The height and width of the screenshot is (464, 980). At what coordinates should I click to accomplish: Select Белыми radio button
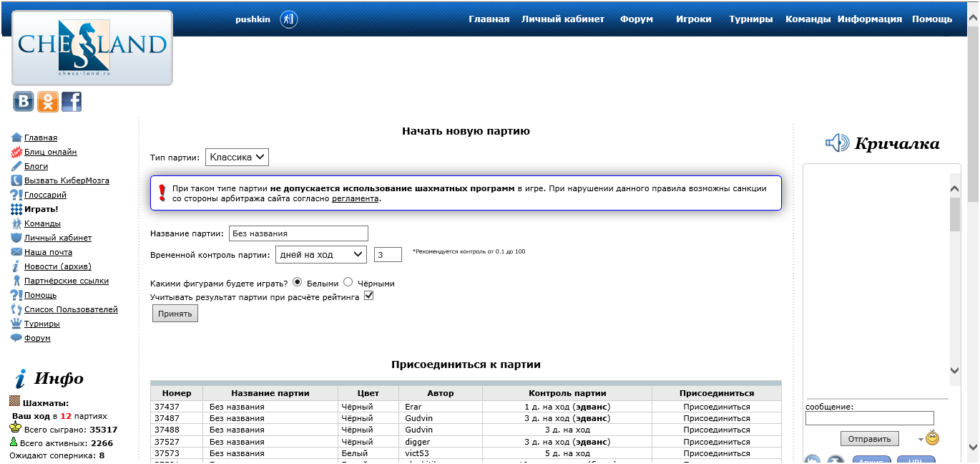tap(298, 282)
